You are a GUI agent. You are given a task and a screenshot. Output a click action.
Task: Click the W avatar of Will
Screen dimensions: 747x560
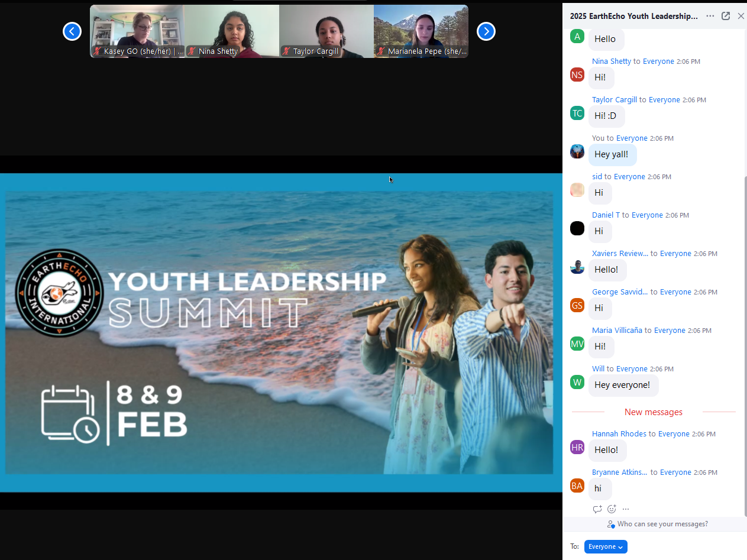(x=577, y=383)
